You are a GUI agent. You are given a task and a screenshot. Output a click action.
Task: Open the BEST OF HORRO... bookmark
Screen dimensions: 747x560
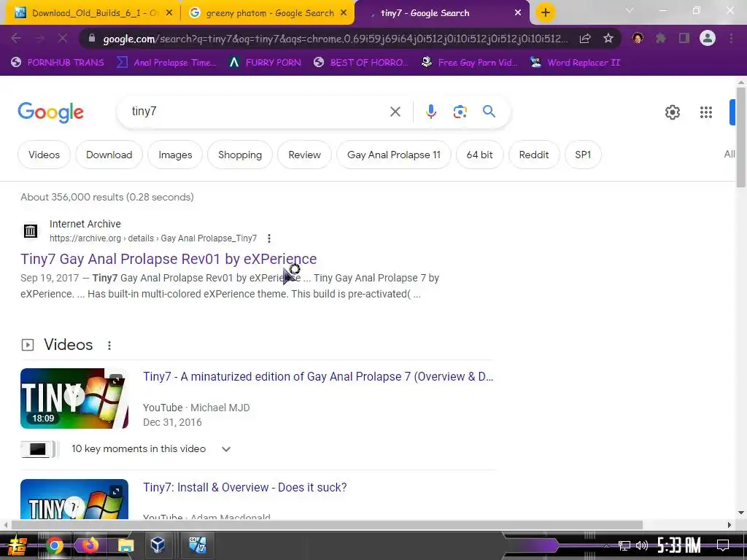360,63
